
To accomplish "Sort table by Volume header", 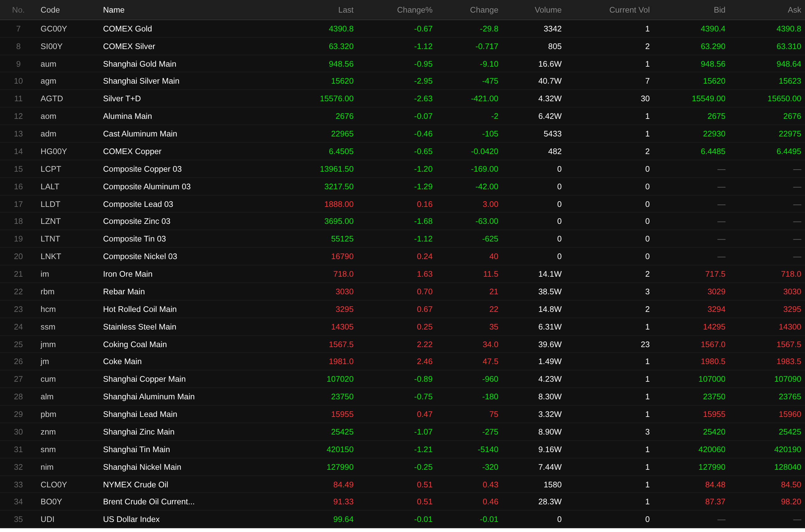I will [548, 10].
